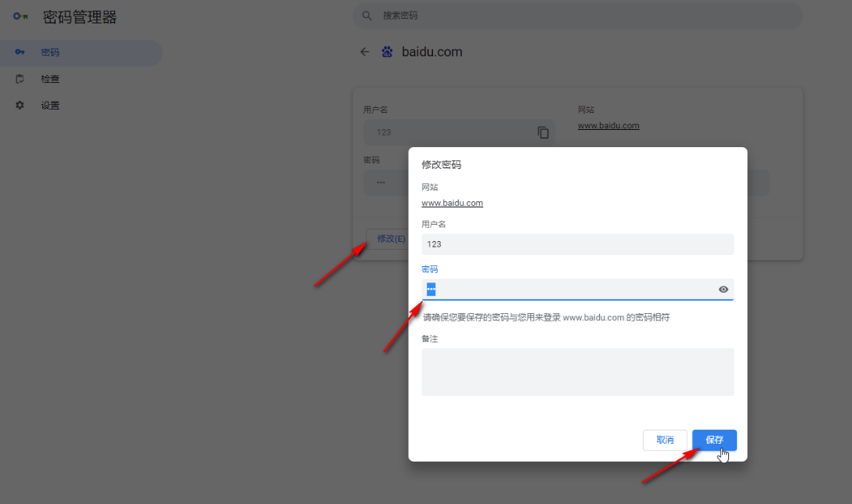Click the background username field 123
Viewport: 852px width, 504px height.
point(459,132)
